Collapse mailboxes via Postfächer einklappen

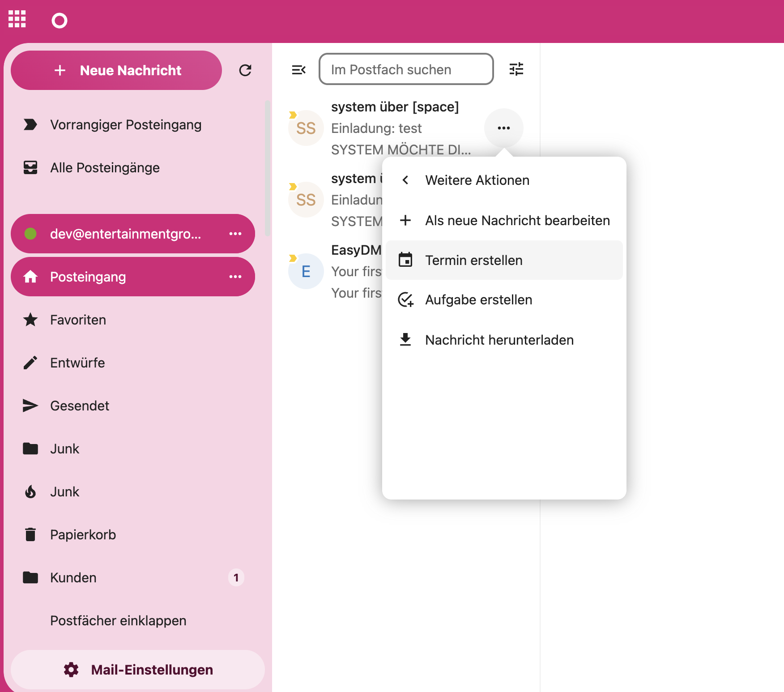coord(118,620)
